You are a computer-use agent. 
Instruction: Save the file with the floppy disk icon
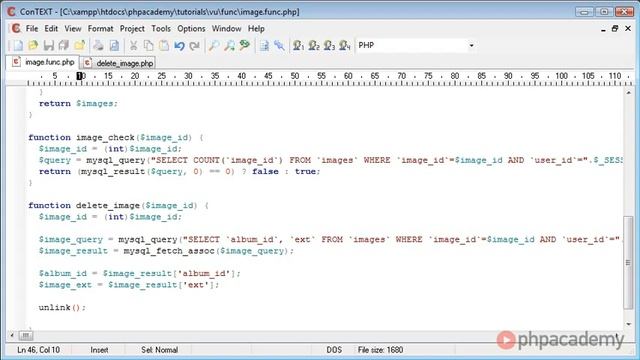tap(49, 45)
